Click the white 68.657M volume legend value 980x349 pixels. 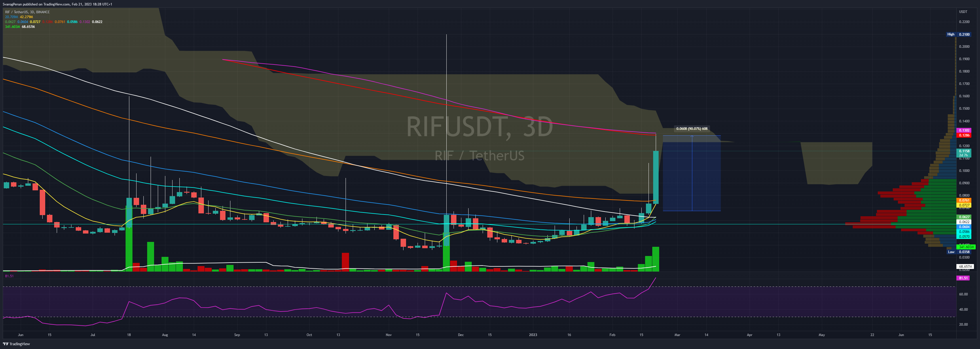[28, 27]
